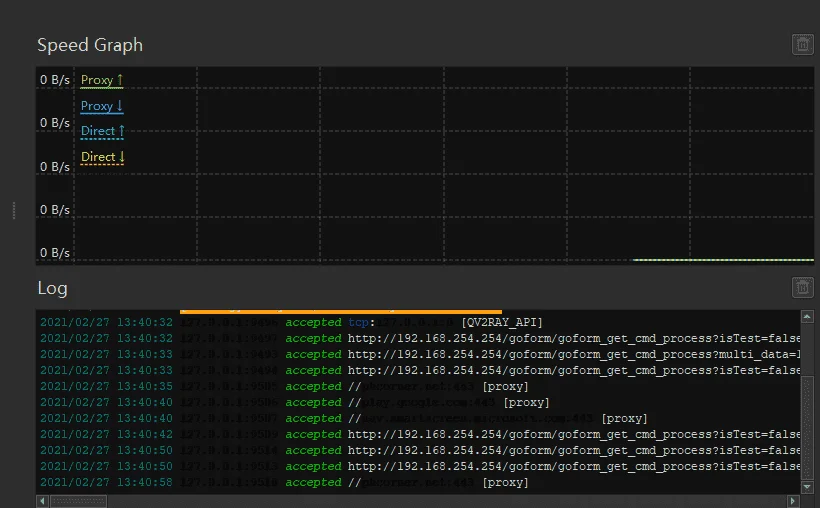
Task: Click the log scroll up arrow
Action: coord(807,317)
